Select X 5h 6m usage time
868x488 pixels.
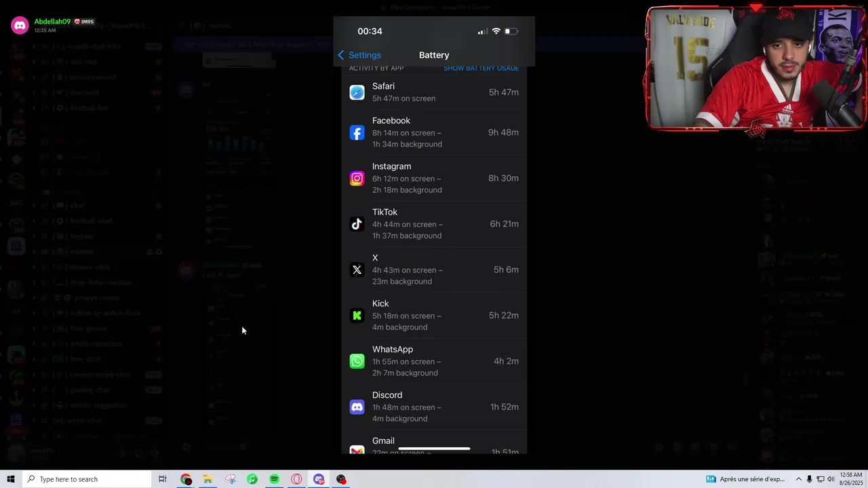click(x=506, y=270)
